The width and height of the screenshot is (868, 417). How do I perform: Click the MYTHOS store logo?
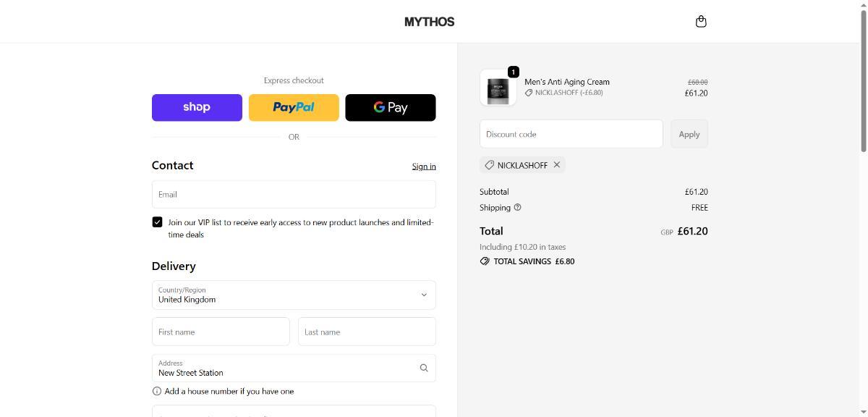429,22
